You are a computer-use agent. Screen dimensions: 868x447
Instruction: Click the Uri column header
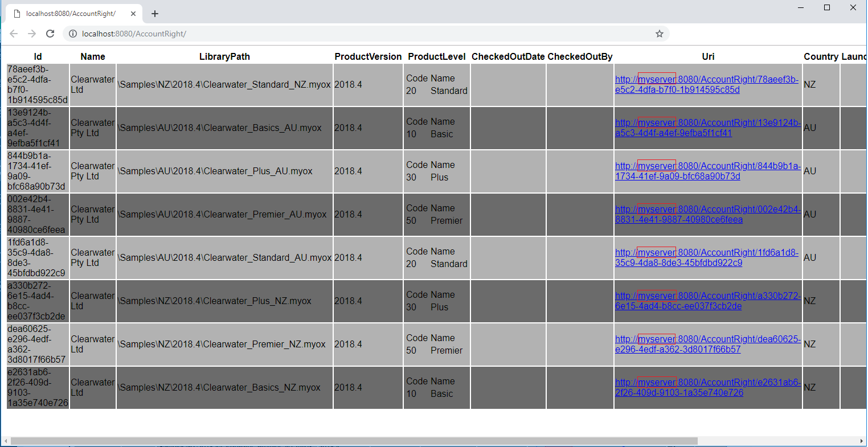coord(708,56)
